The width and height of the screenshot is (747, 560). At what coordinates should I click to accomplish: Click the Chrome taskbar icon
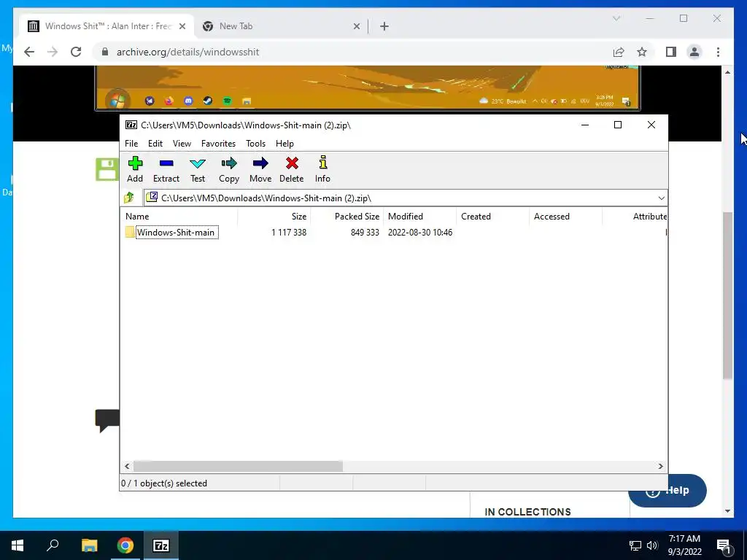pyautogui.click(x=125, y=545)
